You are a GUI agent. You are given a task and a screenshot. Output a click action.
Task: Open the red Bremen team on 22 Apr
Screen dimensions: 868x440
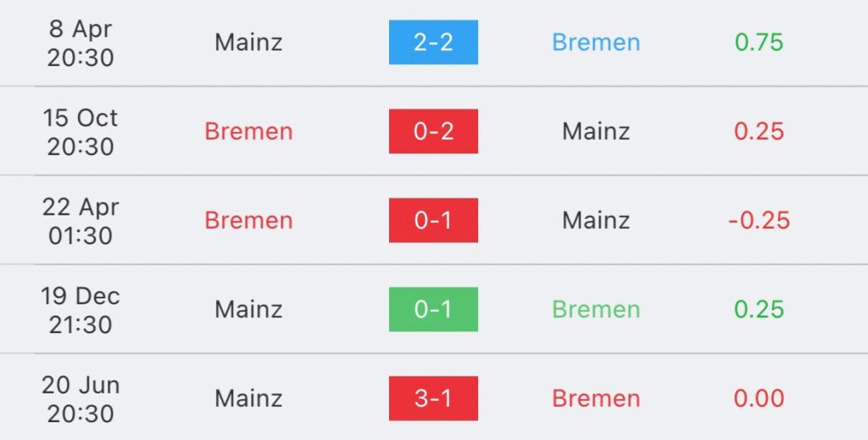point(248,220)
